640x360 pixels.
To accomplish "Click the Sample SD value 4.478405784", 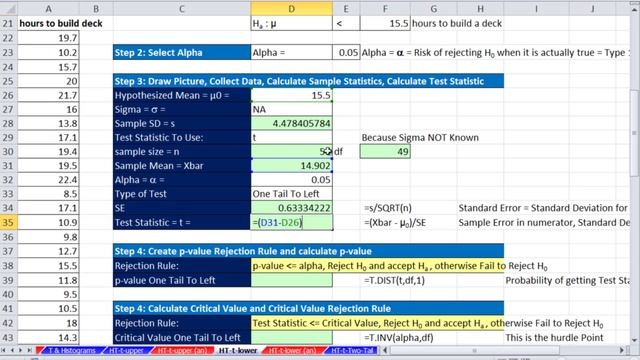I will pos(291,123).
